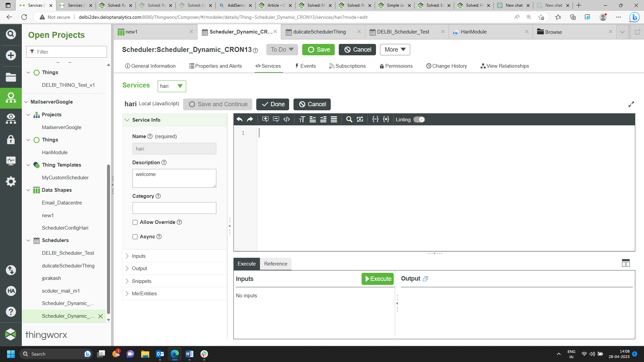Open the Import/Export sidebar icon
The height and width of the screenshot is (362, 644).
coord(11,270)
